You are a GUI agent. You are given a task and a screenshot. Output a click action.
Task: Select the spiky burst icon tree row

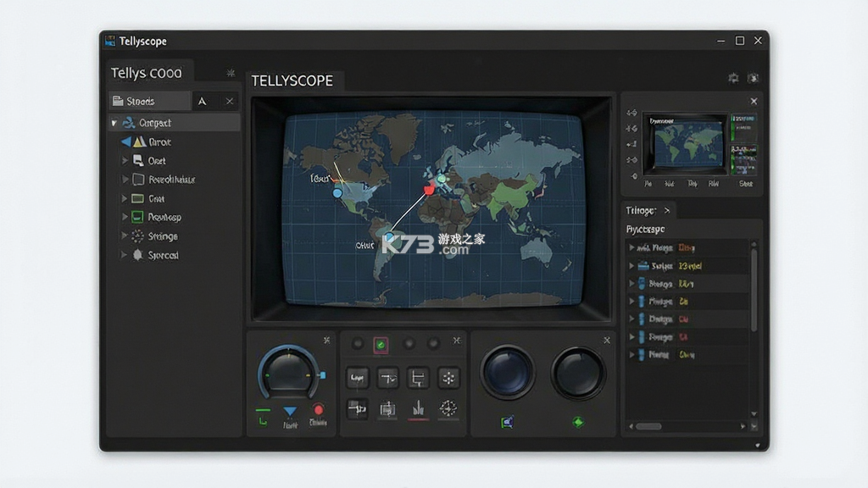[174, 255]
